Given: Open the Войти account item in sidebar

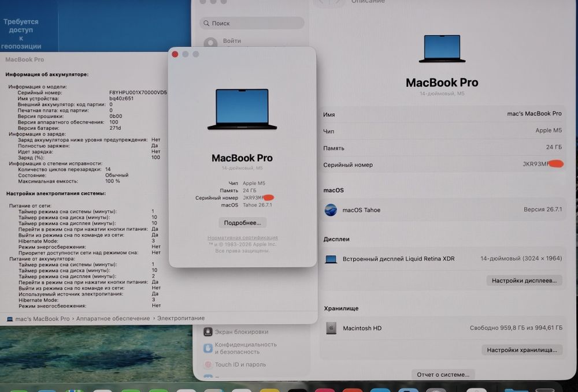Looking at the screenshot, I should [x=232, y=41].
